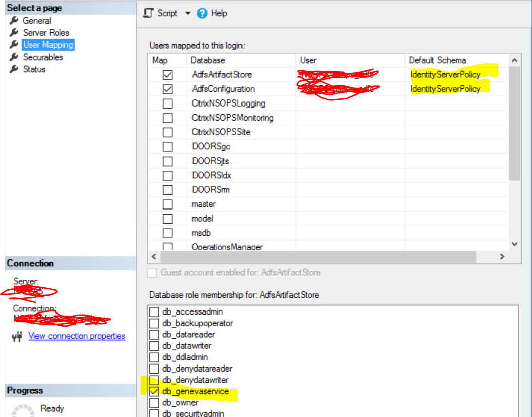Click IdentityServerPolicy schema for AdfsConfiguration
The image size is (532, 417).
[446, 89]
